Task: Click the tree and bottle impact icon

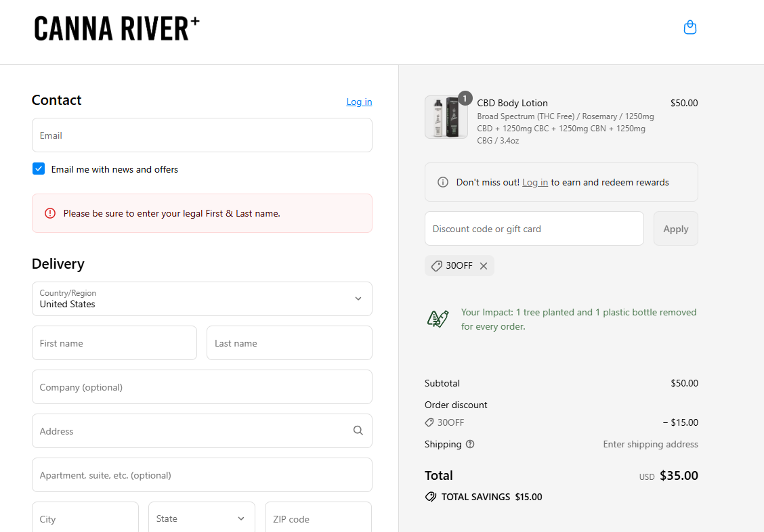Action: 438,319
